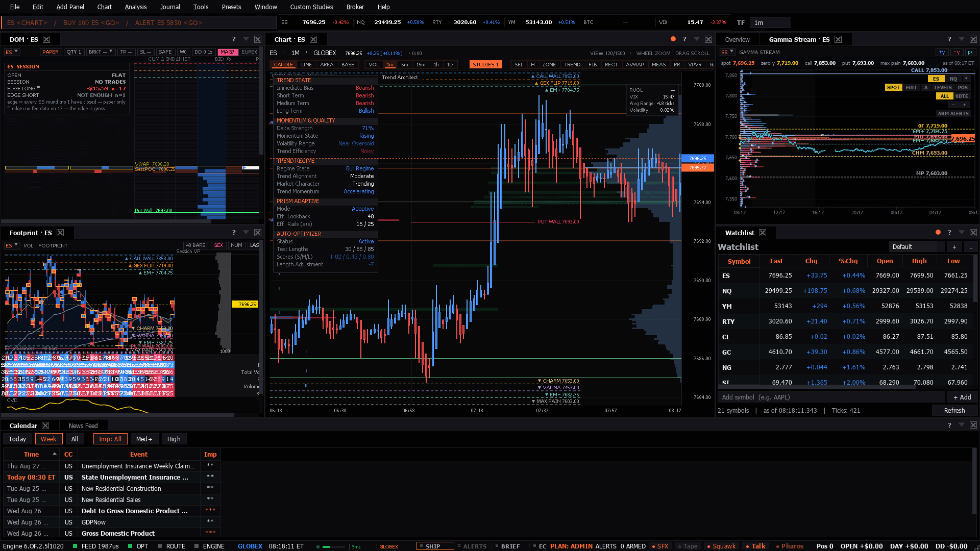The image size is (980, 551).
Task: Enable 0DTE filter in Gamma Stream
Action: (x=962, y=96)
